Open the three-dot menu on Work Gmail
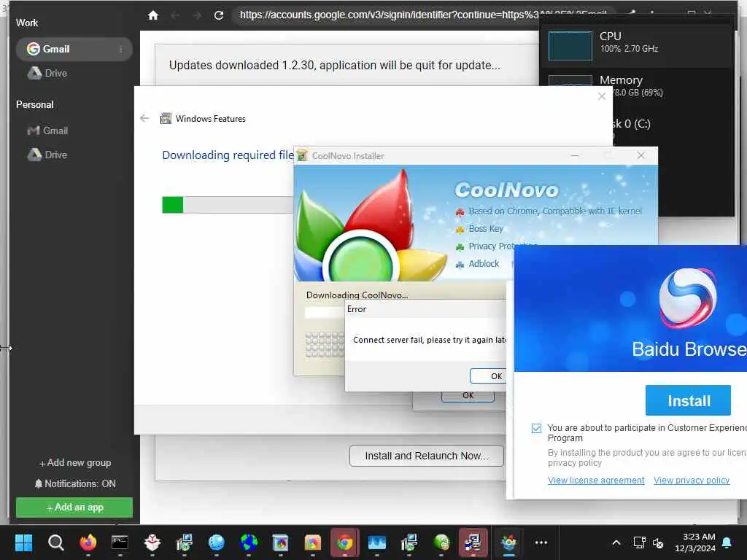 tap(121, 49)
